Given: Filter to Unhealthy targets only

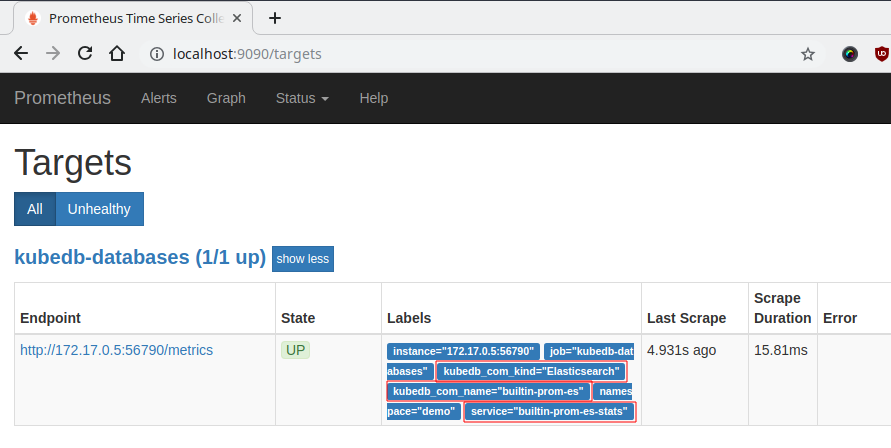Looking at the screenshot, I should (x=99, y=209).
